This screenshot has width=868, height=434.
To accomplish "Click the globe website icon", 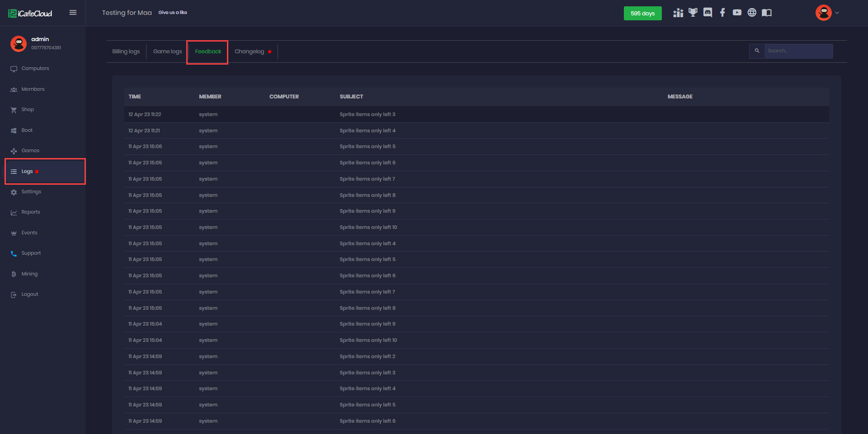I will 752,13.
